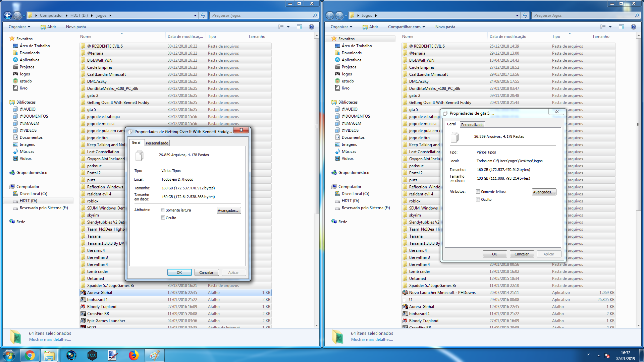Screen dimensions: 644x362
Task: Click search magnifier in left window search box
Action: point(315,15)
